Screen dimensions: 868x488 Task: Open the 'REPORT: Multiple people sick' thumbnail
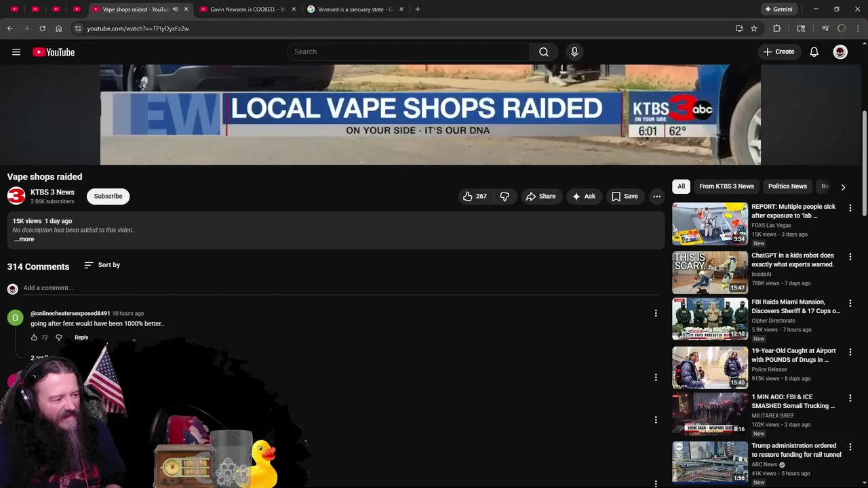710,224
